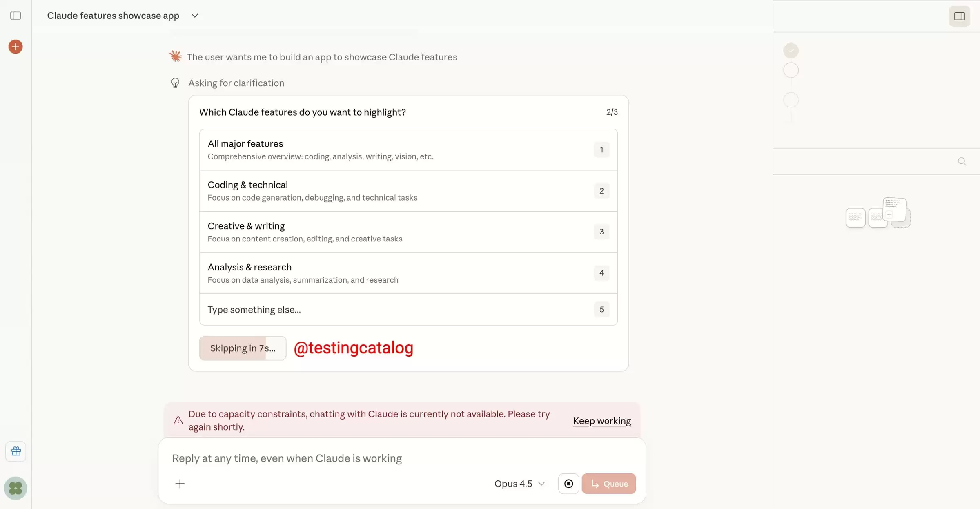Click the Keep working link
This screenshot has width=980, height=509.
(601, 421)
